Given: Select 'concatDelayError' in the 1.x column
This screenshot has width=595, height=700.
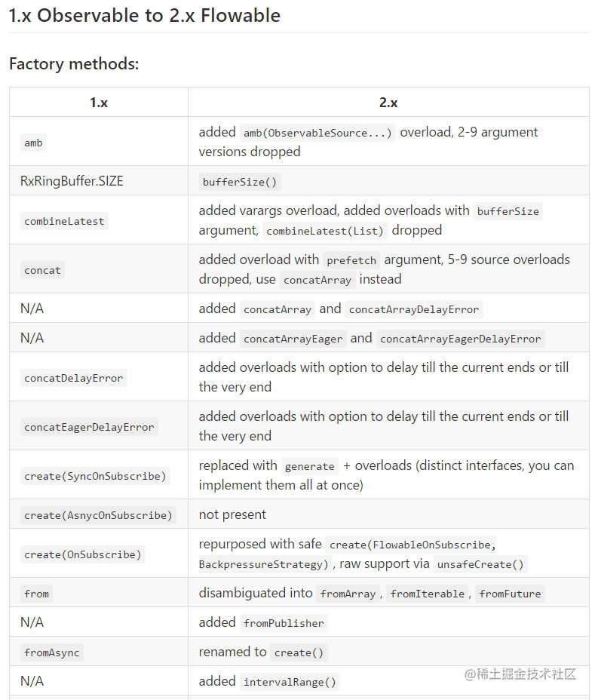Looking at the screenshot, I should 74,378.
